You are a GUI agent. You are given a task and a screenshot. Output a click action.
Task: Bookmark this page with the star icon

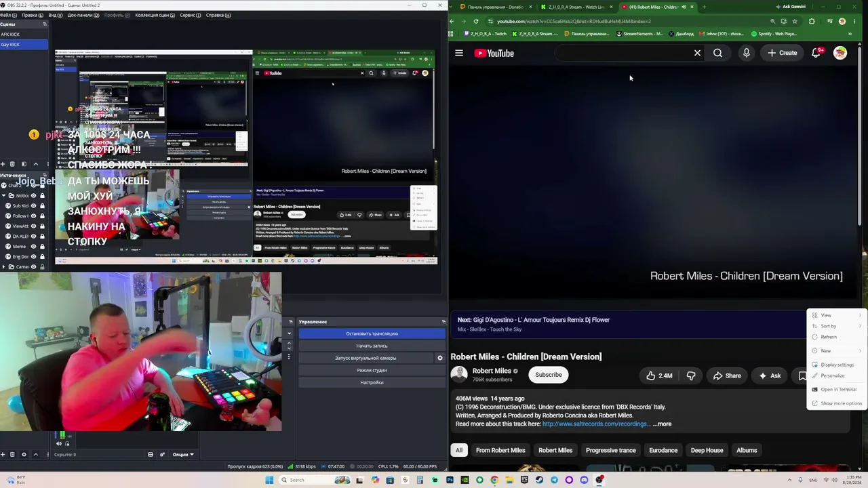795,21
